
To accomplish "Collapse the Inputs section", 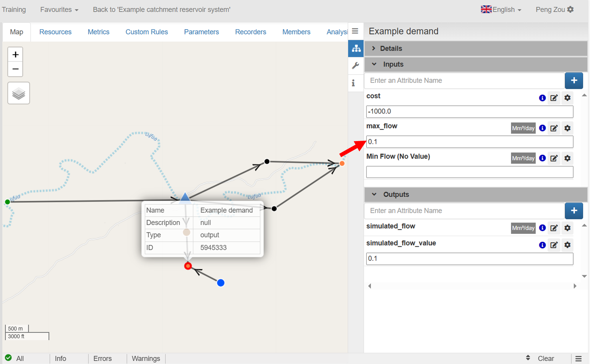I will (393, 64).
